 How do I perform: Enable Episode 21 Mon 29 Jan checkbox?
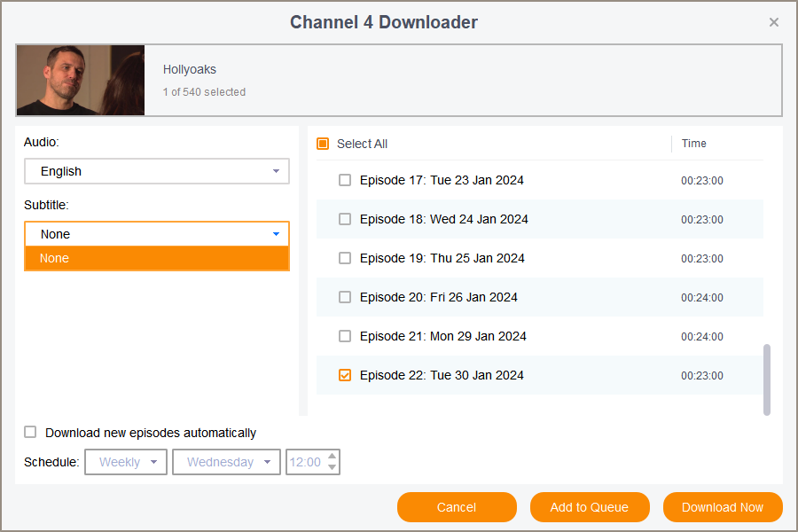(345, 336)
